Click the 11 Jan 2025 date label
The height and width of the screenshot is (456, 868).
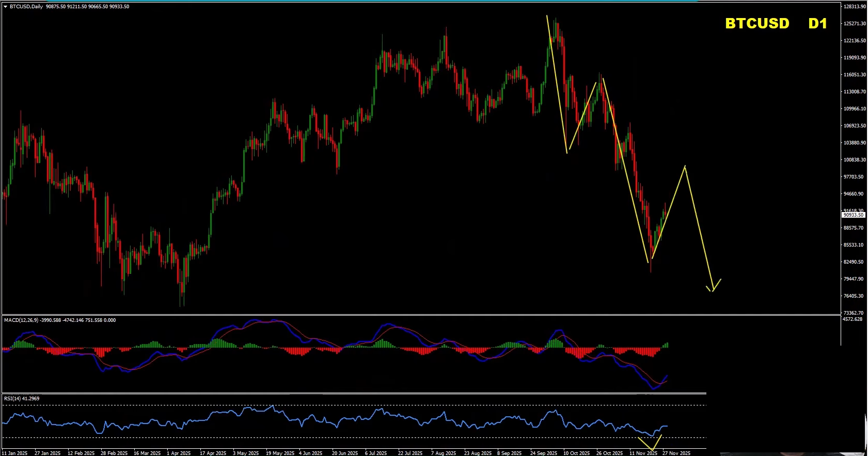14,453
